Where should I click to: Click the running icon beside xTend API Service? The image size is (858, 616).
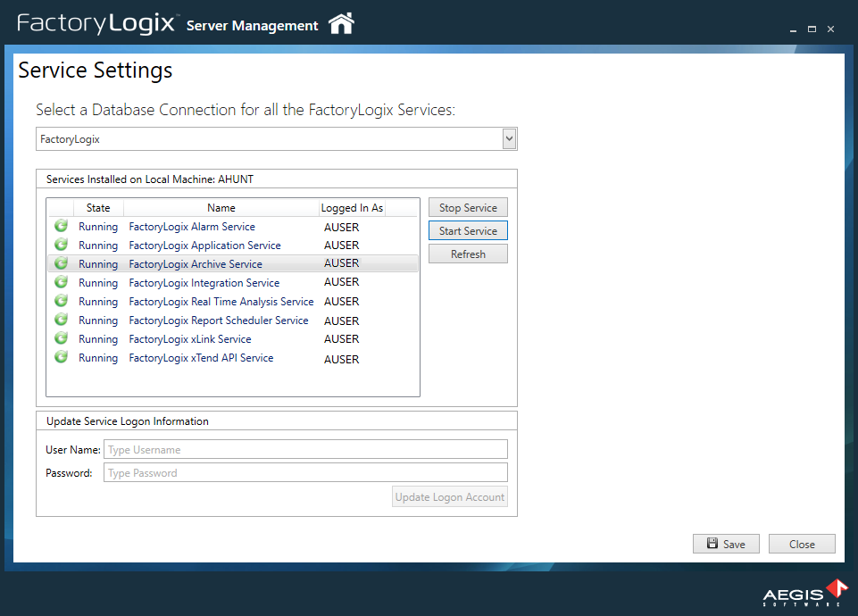coord(60,357)
